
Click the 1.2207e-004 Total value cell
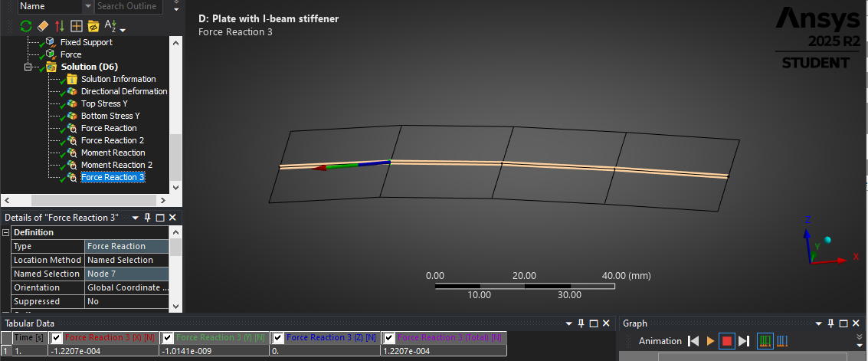(444, 351)
